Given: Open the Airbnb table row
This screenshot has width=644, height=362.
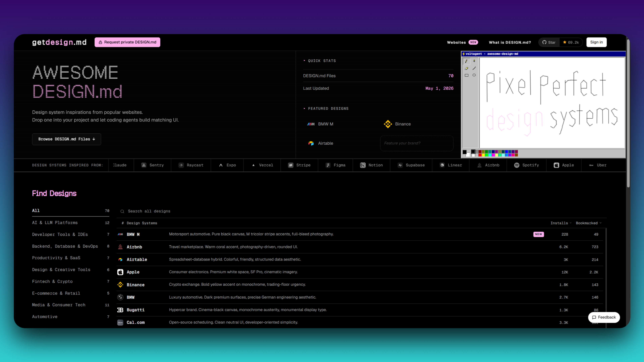Looking at the screenshot, I should [360, 247].
